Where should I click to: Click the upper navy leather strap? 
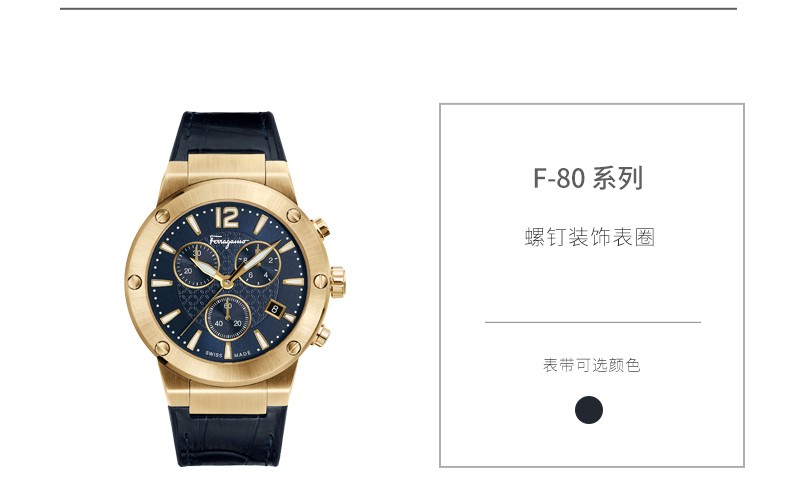pyautogui.click(x=228, y=135)
